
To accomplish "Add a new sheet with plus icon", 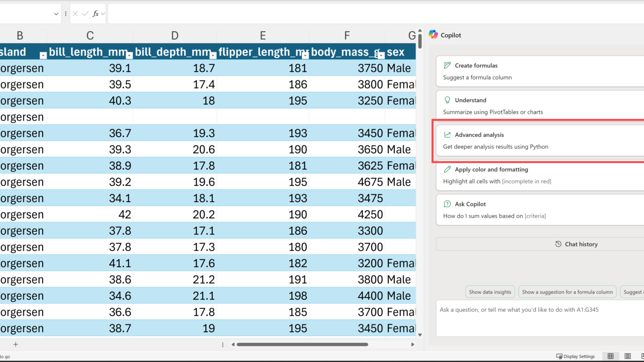I will pos(16,344).
